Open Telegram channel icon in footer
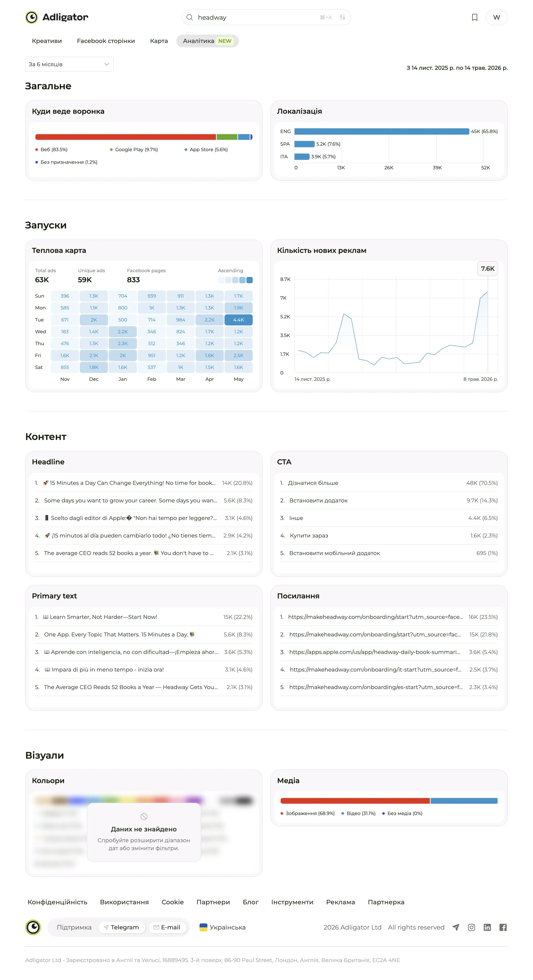Screen dimensions: 533x980 pyautogui.click(x=456, y=927)
